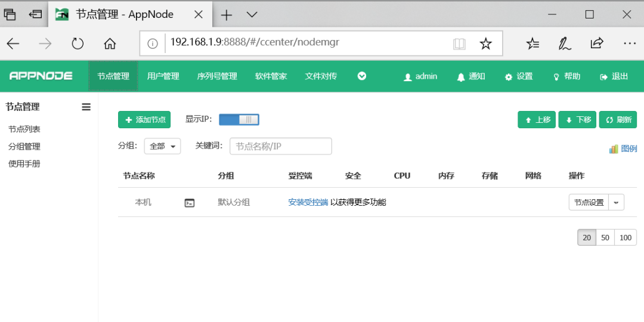Click the 内存 column header

coord(446,176)
